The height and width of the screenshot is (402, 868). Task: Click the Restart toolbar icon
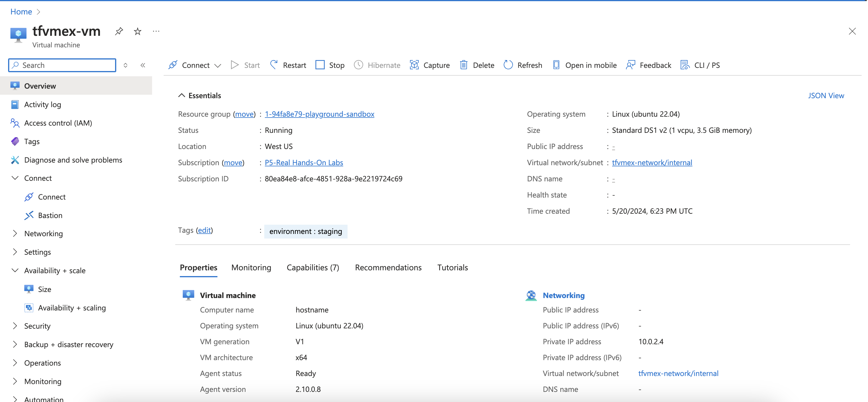pyautogui.click(x=274, y=65)
